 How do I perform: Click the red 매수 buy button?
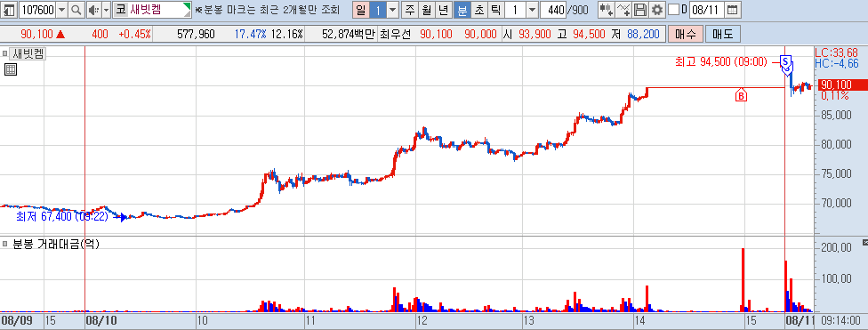pyautogui.click(x=686, y=34)
